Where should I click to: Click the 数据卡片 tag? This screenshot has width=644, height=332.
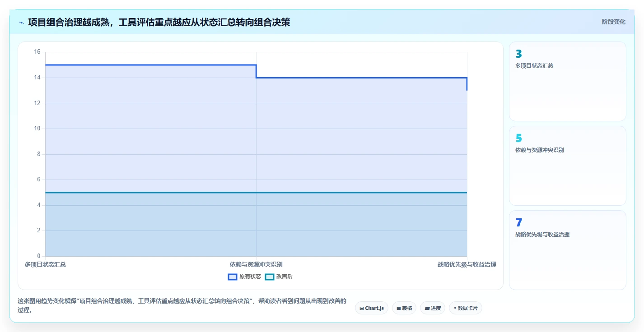[466, 308]
